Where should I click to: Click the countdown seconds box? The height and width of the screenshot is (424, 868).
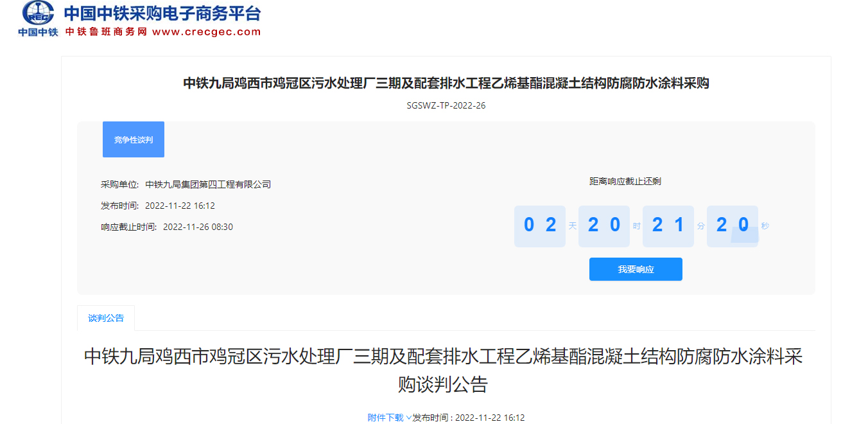(x=733, y=226)
